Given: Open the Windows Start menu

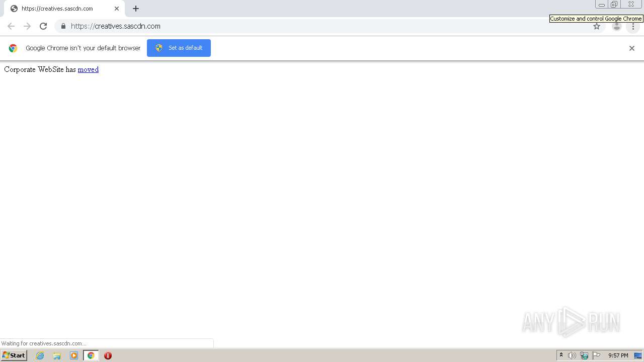Looking at the screenshot, I should [14, 355].
